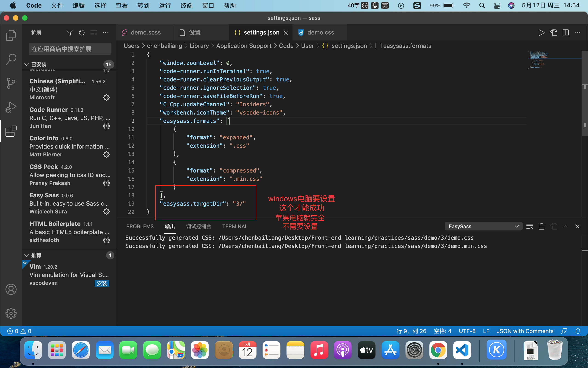Filter extensions with the funnel icon
The image size is (588, 368).
coord(70,33)
